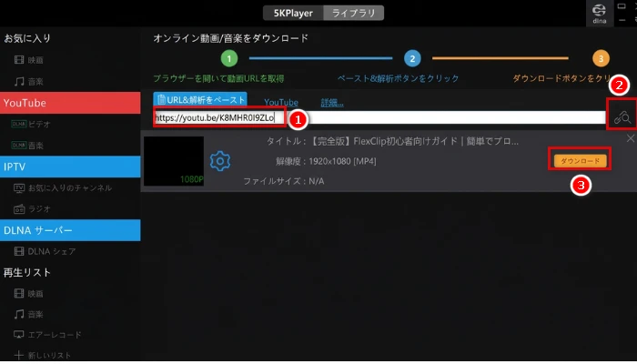Open 映画 under お気に入り
The image size is (637, 364).
pyautogui.click(x=35, y=60)
